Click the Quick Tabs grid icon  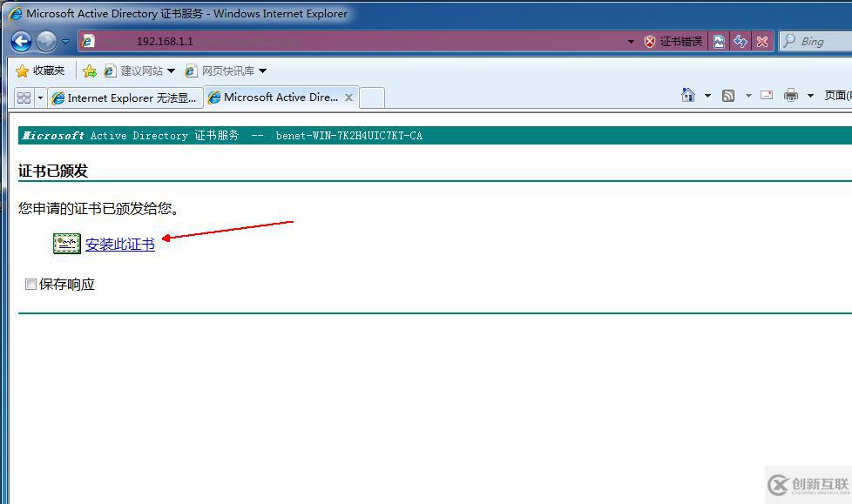pyautogui.click(x=24, y=97)
